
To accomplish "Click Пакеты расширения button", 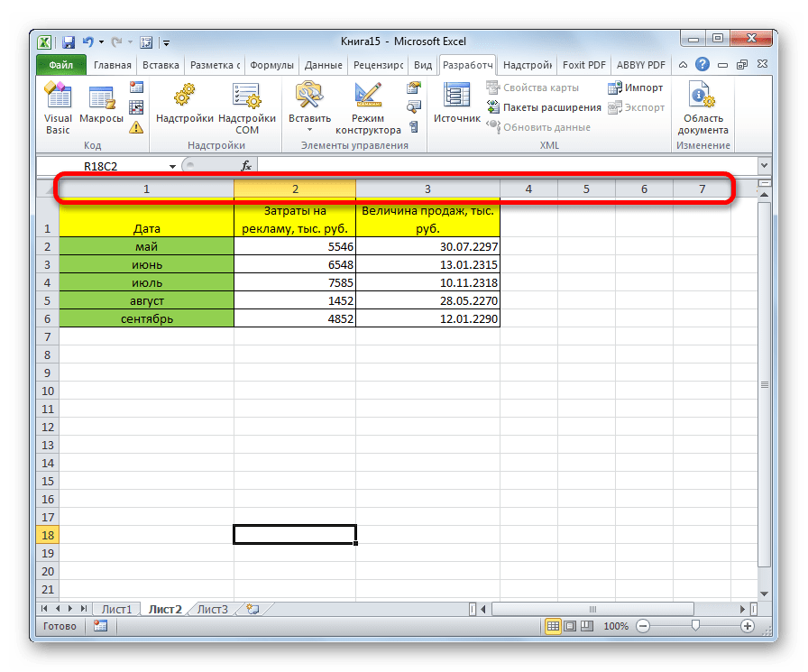I will (544, 107).
